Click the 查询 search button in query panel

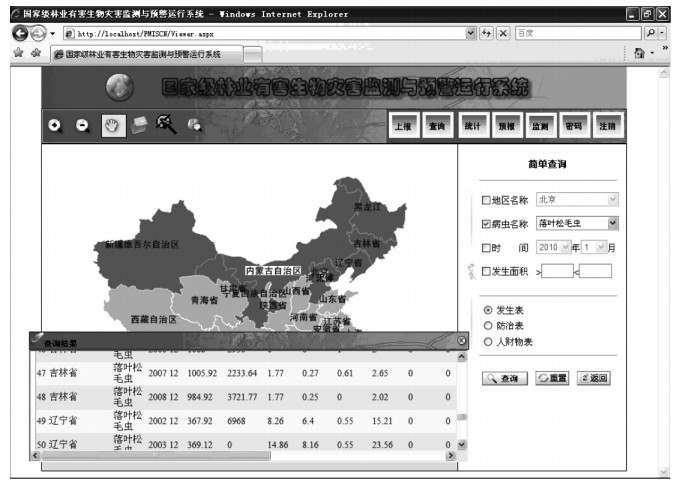point(505,379)
